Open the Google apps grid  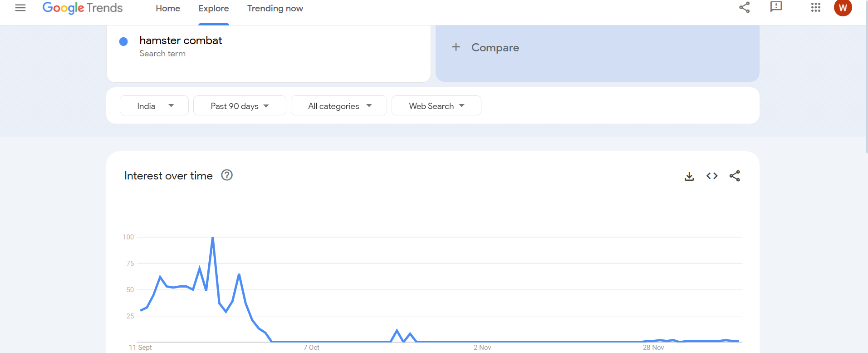[815, 8]
